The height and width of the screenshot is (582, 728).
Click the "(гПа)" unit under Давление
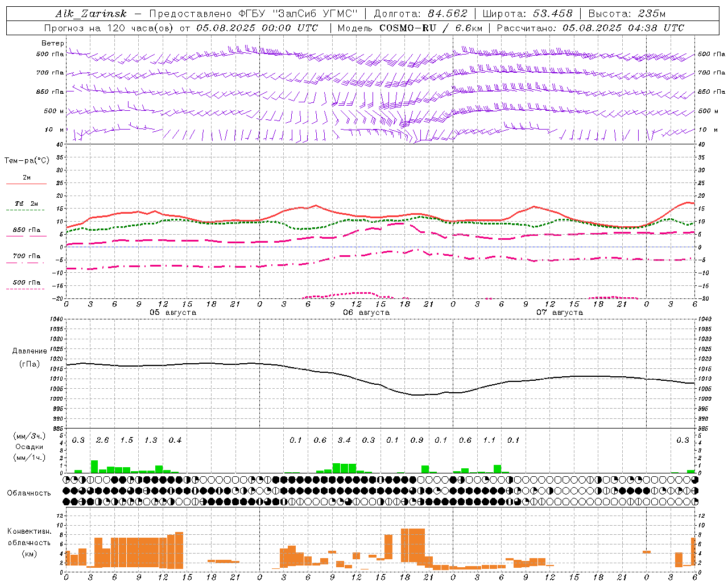point(30,364)
